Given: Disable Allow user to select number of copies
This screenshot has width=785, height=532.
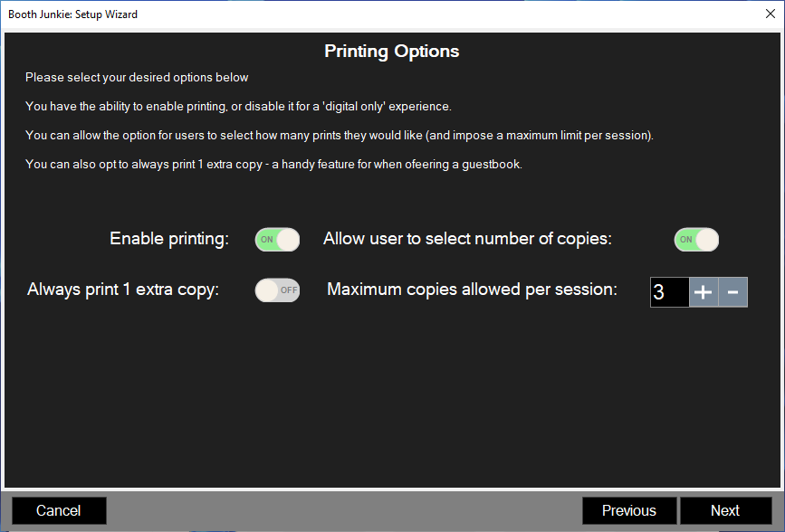Looking at the screenshot, I should (x=696, y=240).
